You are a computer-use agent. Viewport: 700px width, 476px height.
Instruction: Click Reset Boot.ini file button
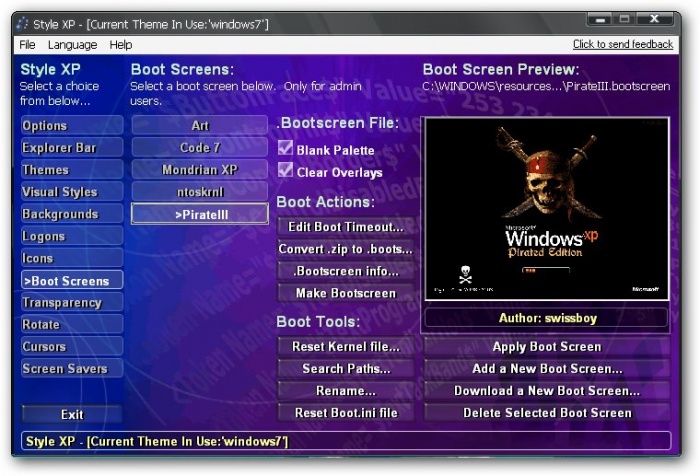pyautogui.click(x=346, y=413)
